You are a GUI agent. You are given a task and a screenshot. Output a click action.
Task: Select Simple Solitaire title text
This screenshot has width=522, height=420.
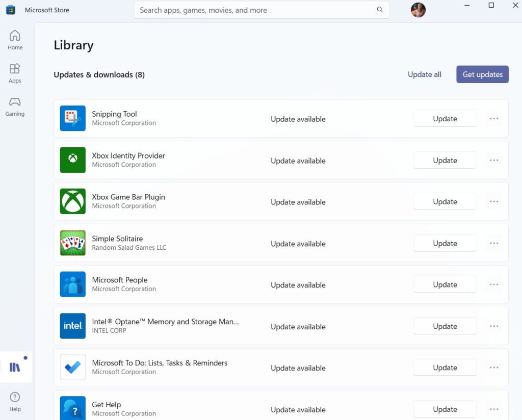tap(117, 238)
